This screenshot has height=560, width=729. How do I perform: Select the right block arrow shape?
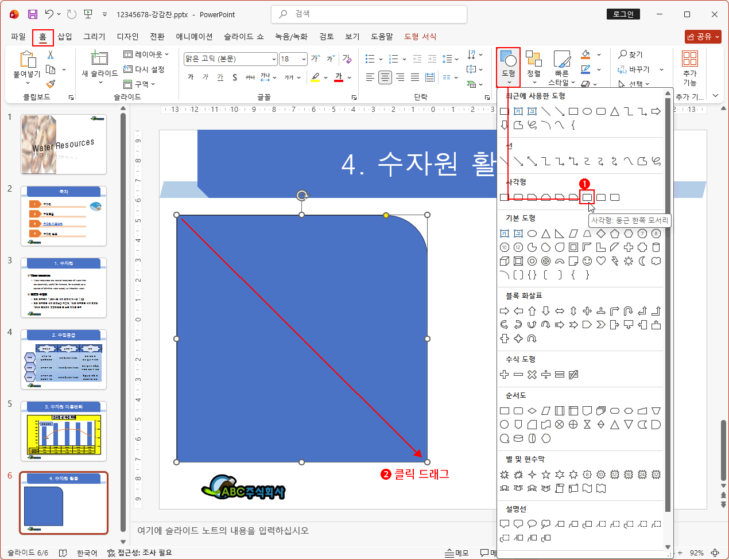click(505, 311)
